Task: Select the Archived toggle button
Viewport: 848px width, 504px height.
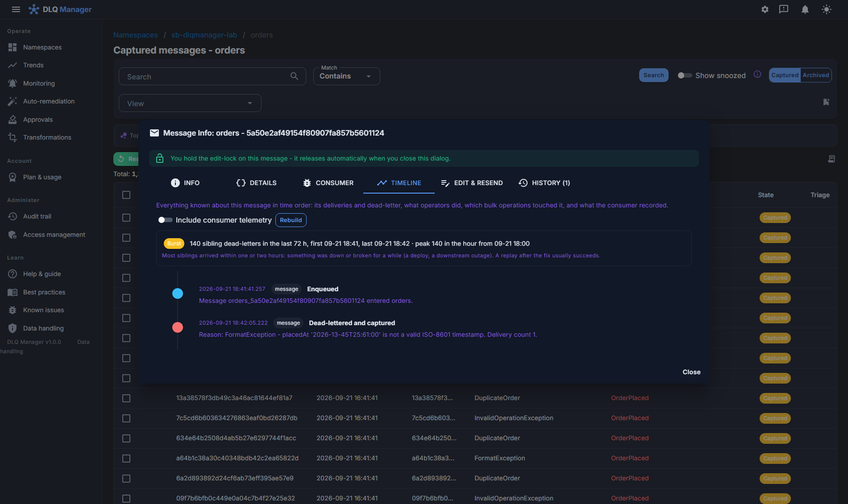Action: pos(816,75)
